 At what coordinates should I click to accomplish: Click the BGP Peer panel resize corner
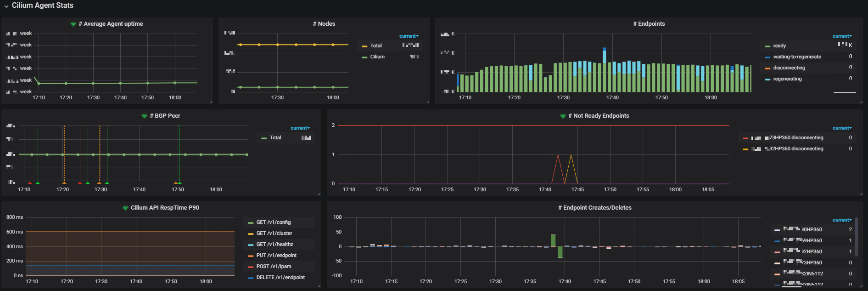[319, 194]
